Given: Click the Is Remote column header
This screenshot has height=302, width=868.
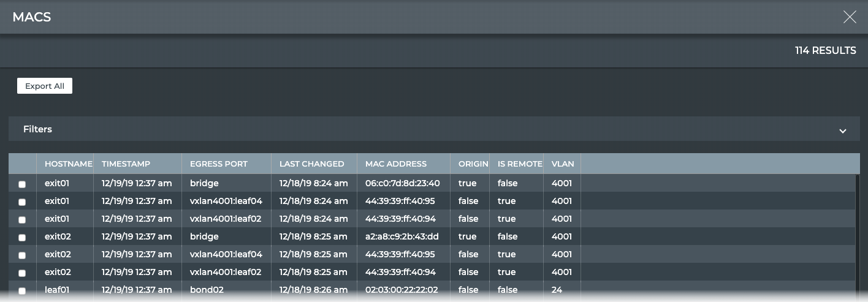Looking at the screenshot, I should 520,164.
